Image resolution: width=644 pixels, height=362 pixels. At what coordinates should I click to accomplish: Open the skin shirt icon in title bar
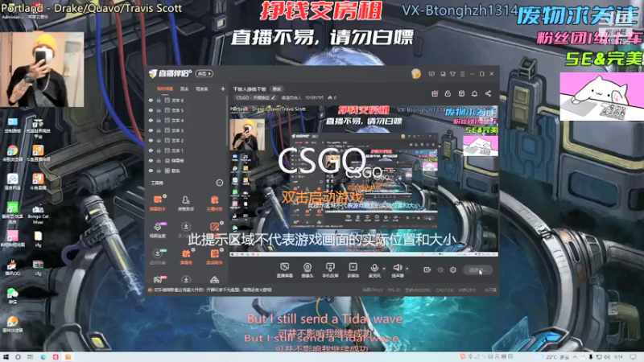[452, 74]
